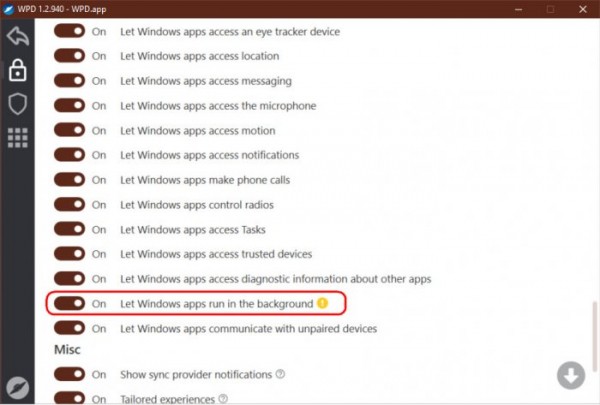Toggle apps access trusted devices switch
Screen dimensions: 600x405
[69, 253]
